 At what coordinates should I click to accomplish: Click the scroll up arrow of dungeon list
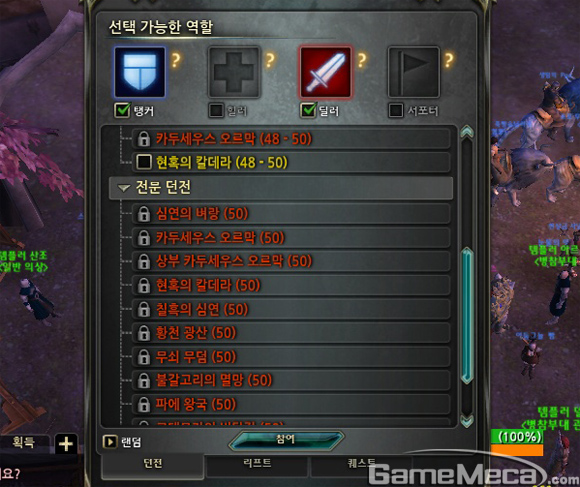[467, 132]
